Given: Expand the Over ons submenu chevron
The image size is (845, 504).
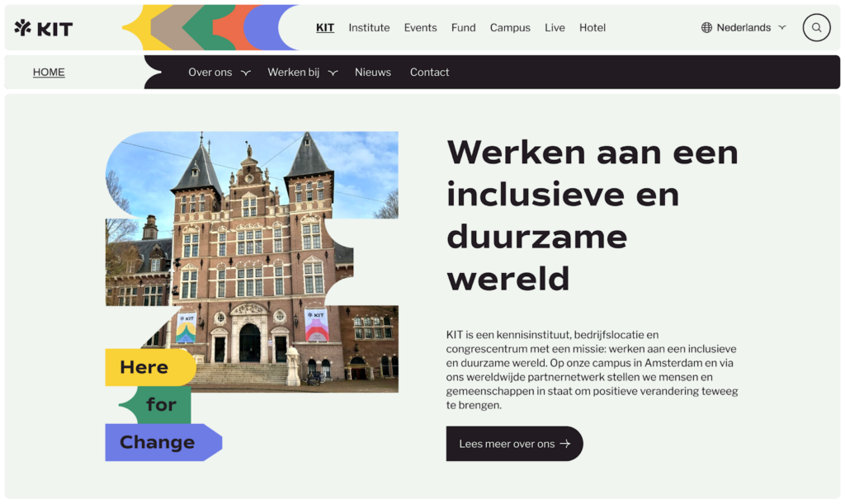Looking at the screenshot, I should tap(245, 73).
